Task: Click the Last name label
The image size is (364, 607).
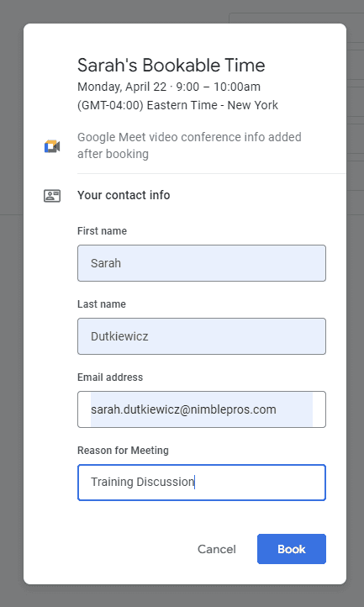Action: tap(102, 304)
